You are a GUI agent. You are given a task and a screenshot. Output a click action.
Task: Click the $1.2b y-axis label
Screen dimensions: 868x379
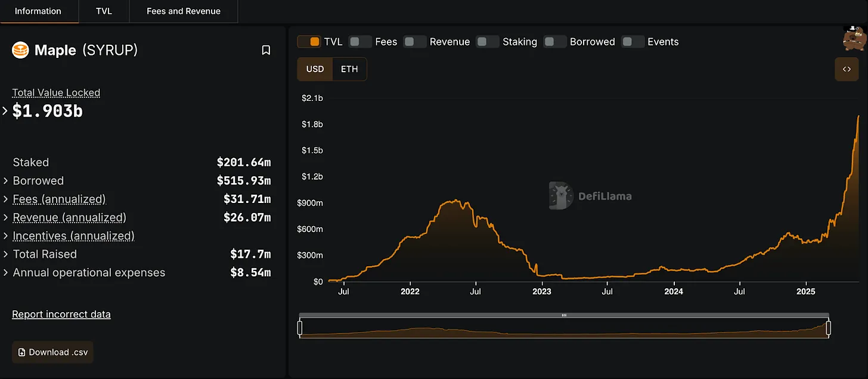312,177
